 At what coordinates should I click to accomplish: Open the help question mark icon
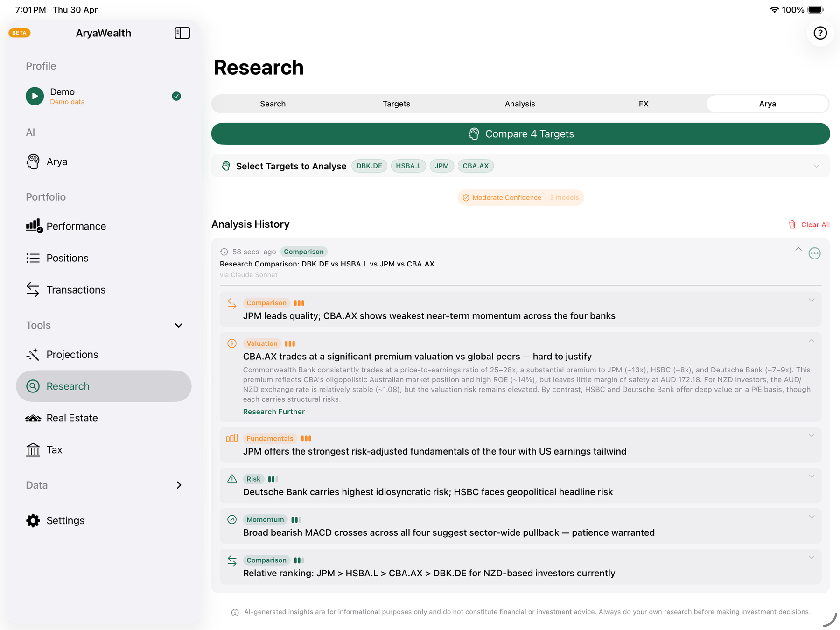[820, 33]
